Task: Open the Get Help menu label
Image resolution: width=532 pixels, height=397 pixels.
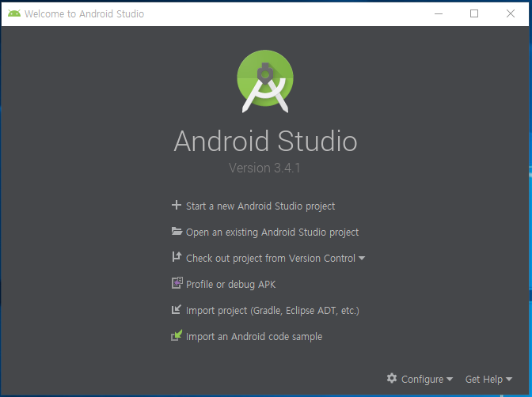Action: 484,380
